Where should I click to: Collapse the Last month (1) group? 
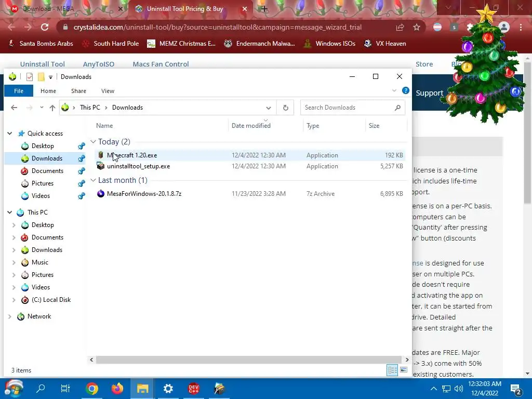click(x=93, y=180)
